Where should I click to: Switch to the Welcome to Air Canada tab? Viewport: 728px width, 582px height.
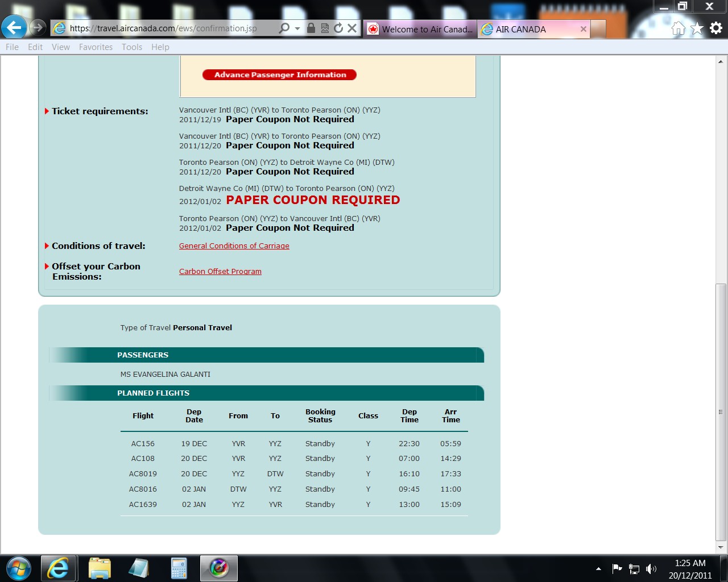(420, 29)
